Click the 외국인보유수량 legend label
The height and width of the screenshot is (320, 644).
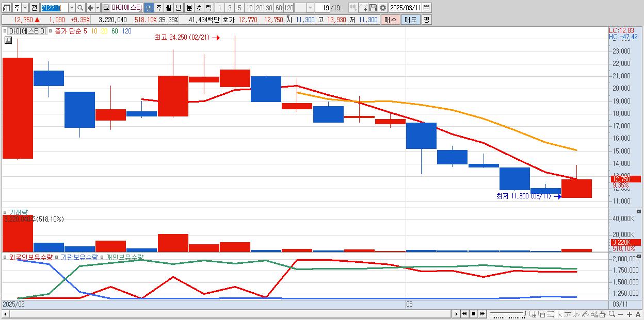click(x=31, y=257)
